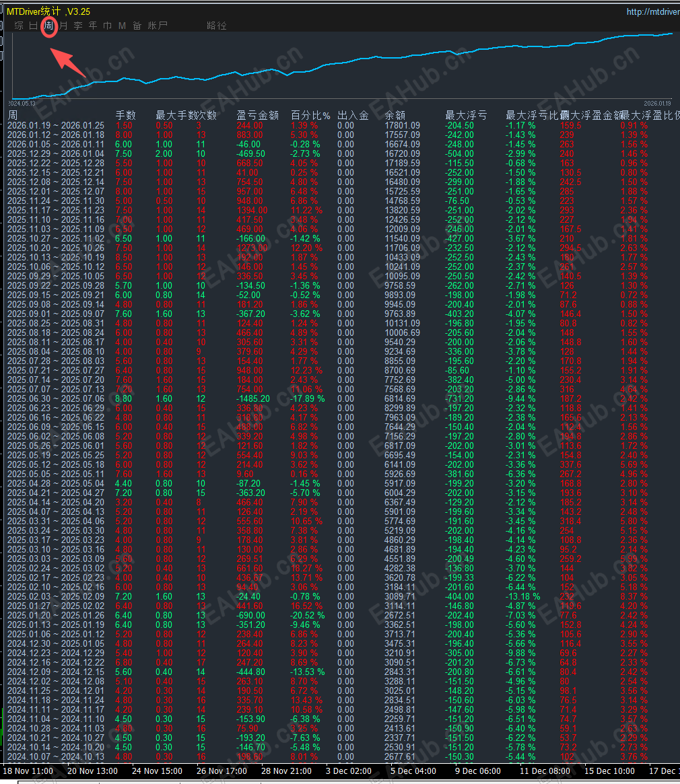Click the 手数 column header
The height and width of the screenshot is (784, 680).
(126, 116)
